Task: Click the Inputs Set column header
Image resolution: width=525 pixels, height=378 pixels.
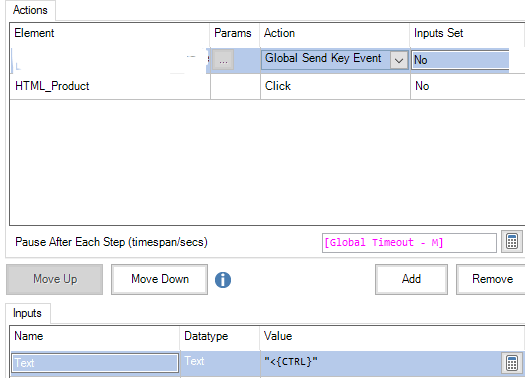Action: pyautogui.click(x=467, y=33)
